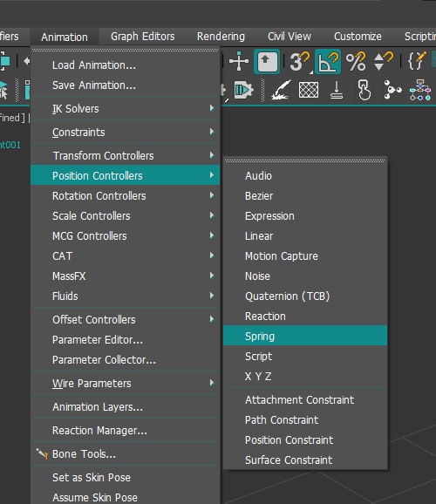Expand the Position Controllers submenu

pyautogui.click(x=126, y=175)
